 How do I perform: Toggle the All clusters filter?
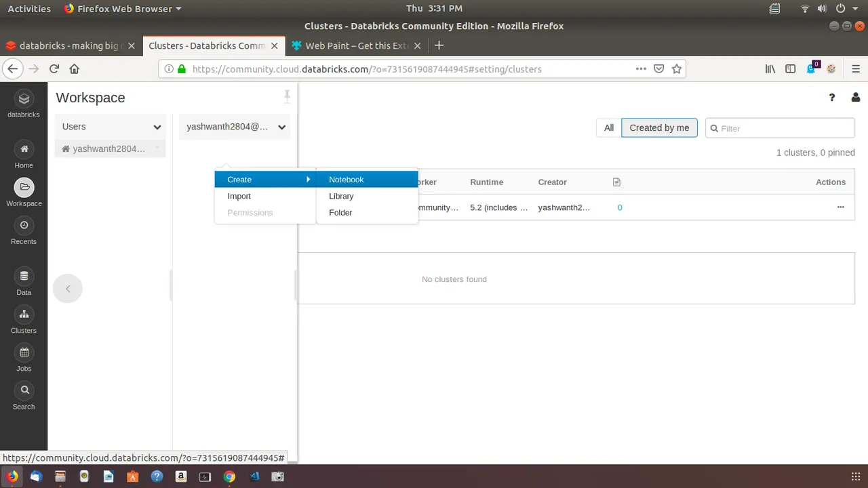pyautogui.click(x=609, y=127)
